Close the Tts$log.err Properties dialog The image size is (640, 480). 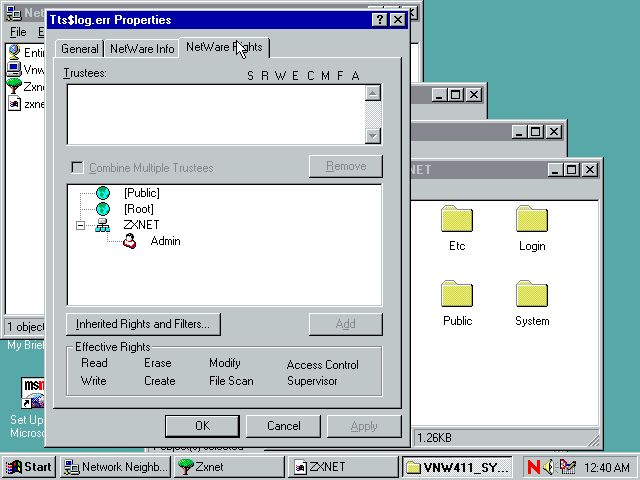point(398,20)
